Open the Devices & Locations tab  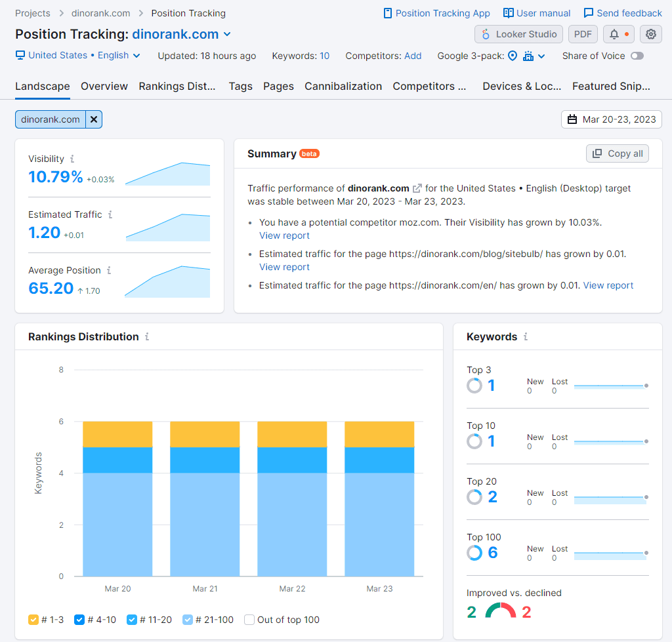(x=522, y=86)
